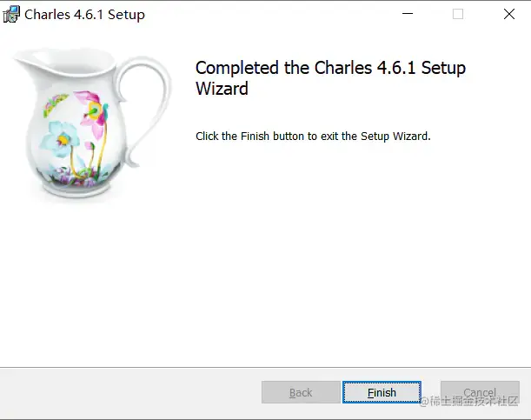531x420 pixels.
Task: Close the Charles Setup window
Action: pos(508,14)
